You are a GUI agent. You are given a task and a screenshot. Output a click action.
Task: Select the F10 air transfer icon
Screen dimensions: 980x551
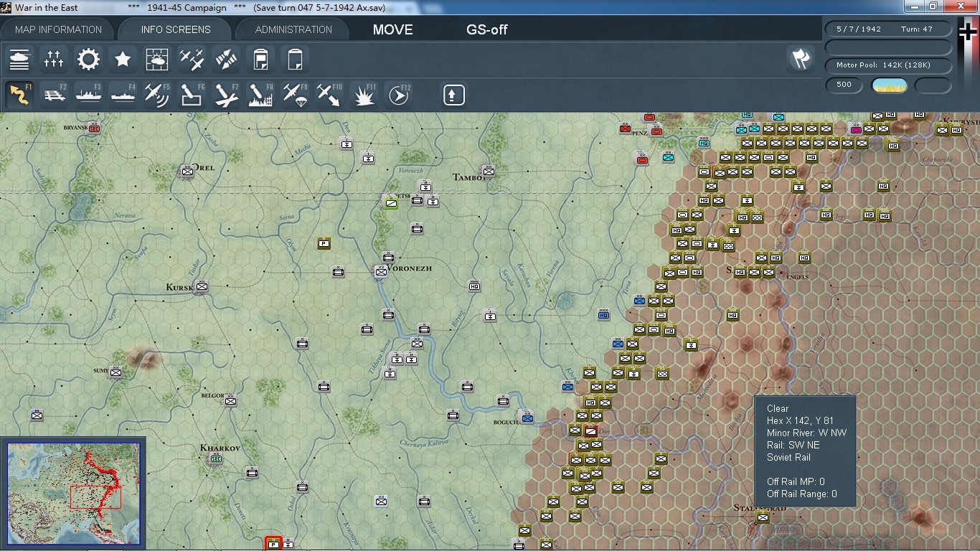(329, 95)
